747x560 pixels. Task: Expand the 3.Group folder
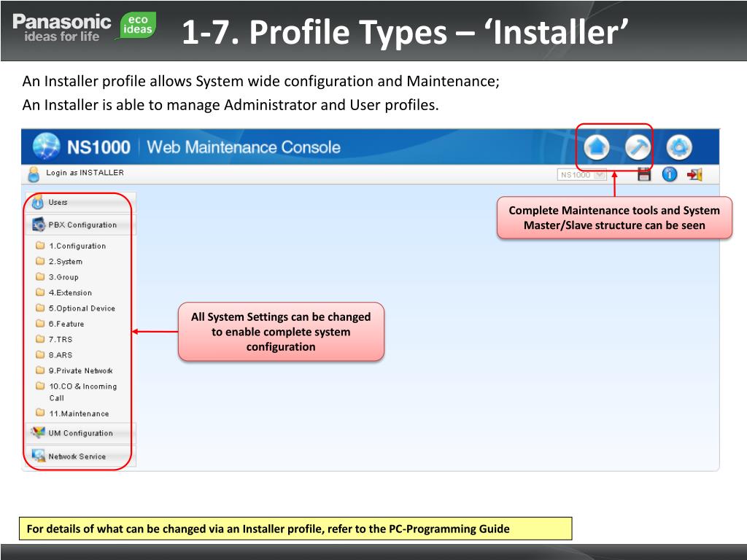pos(58,277)
